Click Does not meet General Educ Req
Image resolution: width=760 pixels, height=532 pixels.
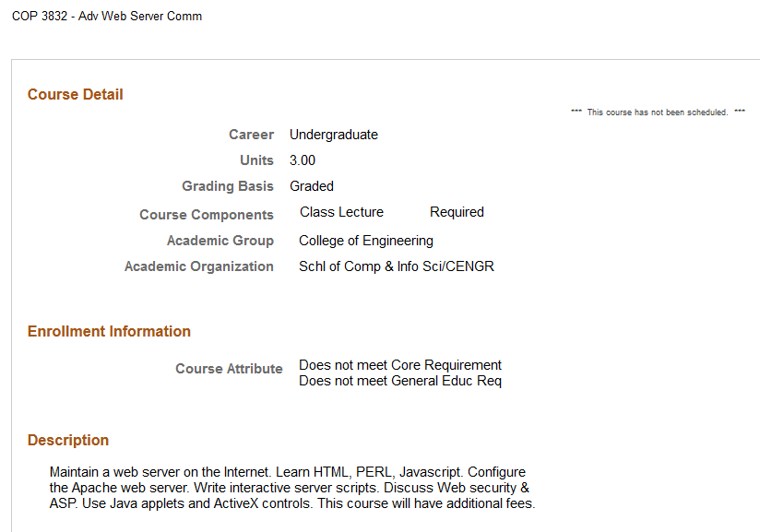400,381
